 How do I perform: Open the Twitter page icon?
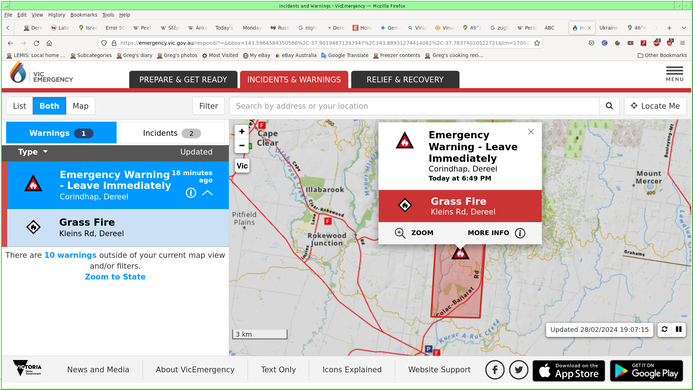point(518,370)
